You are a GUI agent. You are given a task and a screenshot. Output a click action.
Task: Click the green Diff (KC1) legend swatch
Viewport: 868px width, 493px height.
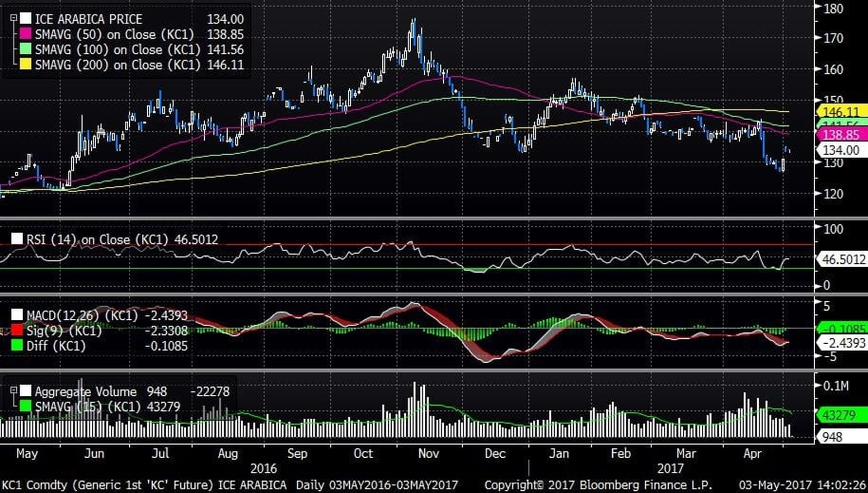tap(17, 346)
